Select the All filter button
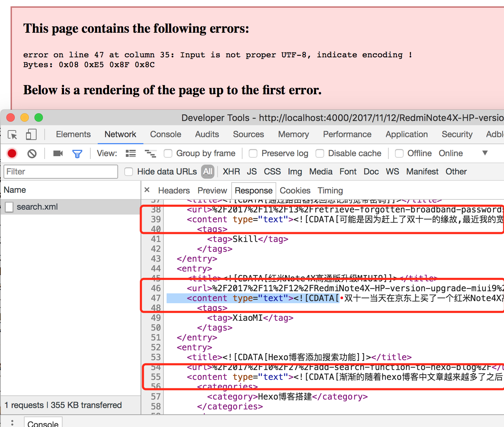This screenshot has height=427, width=504. 208,172
